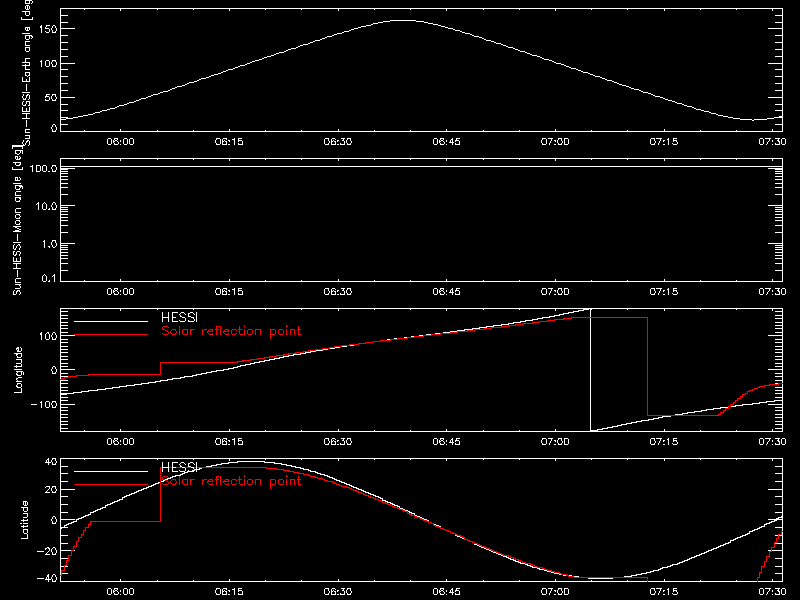Click 06:00 label under Earth angle plot
This screenshot has width=800, height=600.
(120, 142)
